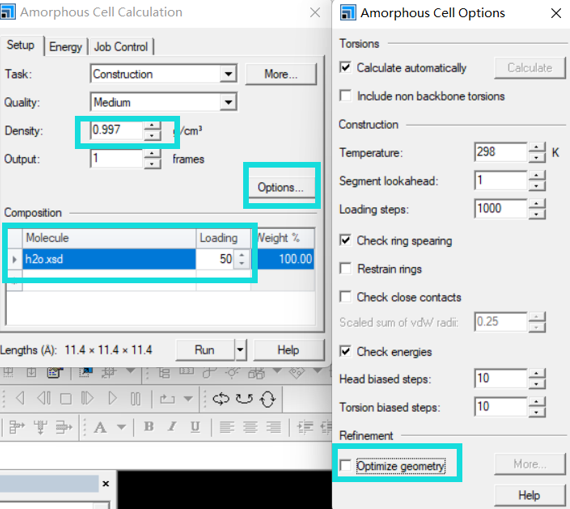The image size is (570, 509).
Task: Close the Amorphous Cell Options dialog
Action: [x=555, y=13]
